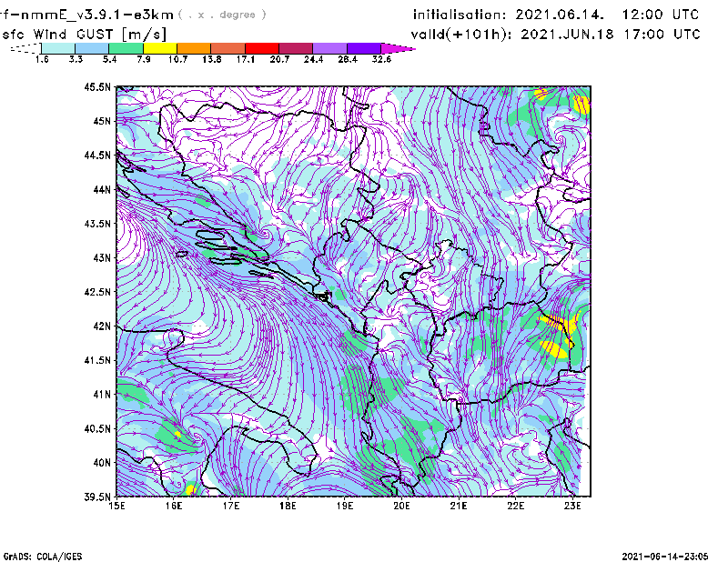Click the "valid(+101h): 2021.JUN.18 17:00 UTC" line
The image size is (728, 562).
tap(555, 35)
